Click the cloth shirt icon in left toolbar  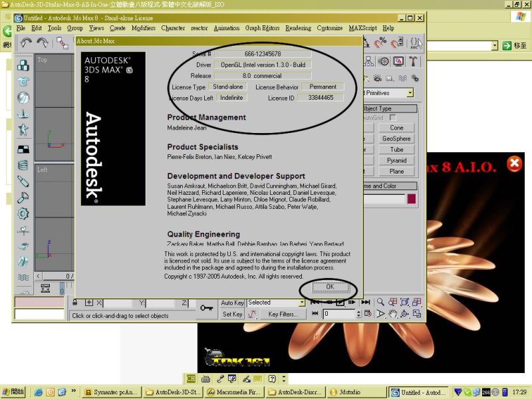(x=23, y=81)
